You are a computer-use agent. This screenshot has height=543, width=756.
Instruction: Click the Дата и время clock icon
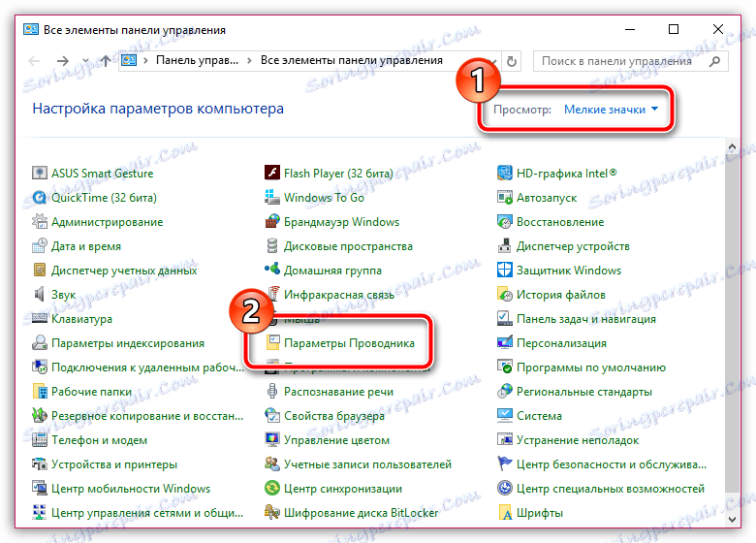point(39,245)
